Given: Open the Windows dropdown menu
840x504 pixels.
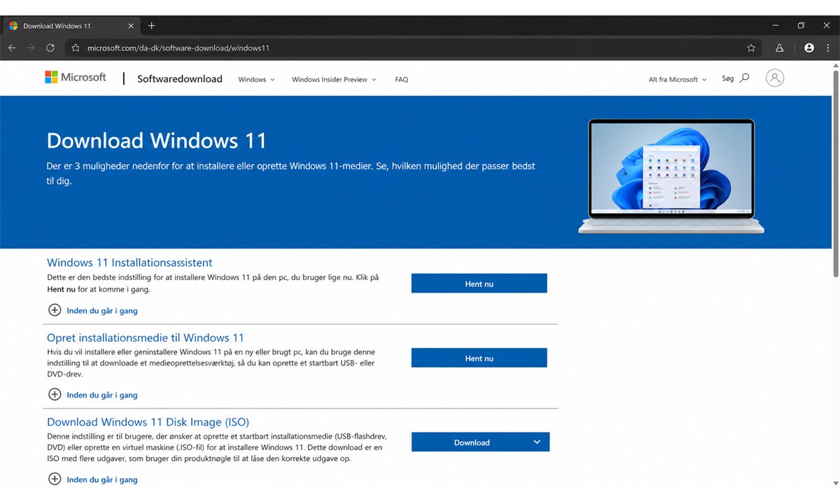Looking at the screenshot, I should point(256,80).
